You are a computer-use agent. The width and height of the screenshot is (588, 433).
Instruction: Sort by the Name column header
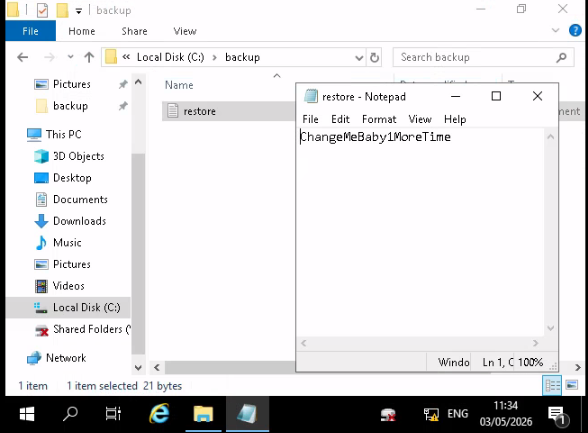[x=179, y=85]
